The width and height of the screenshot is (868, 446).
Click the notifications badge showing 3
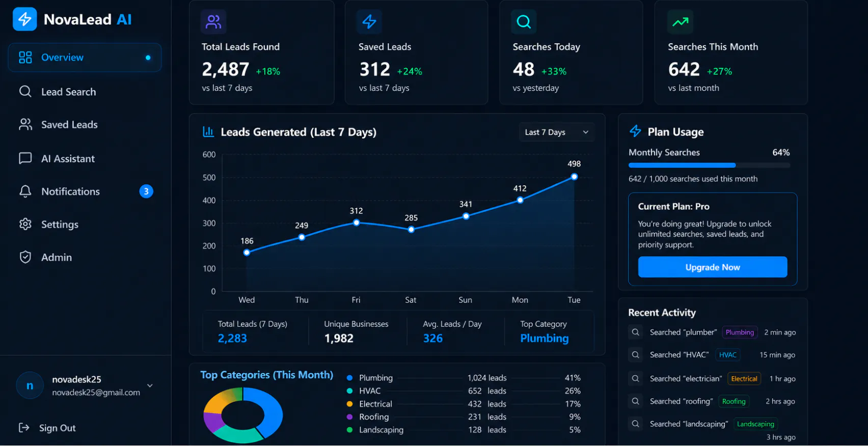click(146, 191)
